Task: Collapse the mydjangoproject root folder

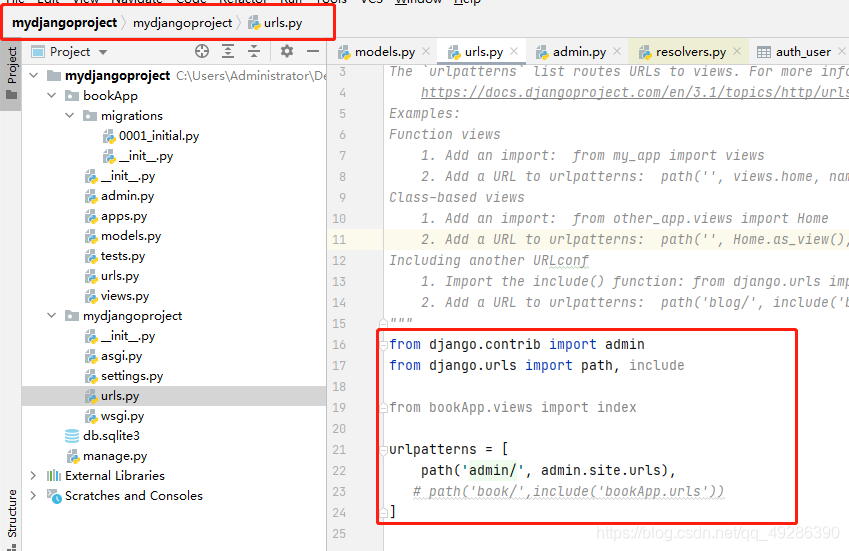Action: point(34,75)
